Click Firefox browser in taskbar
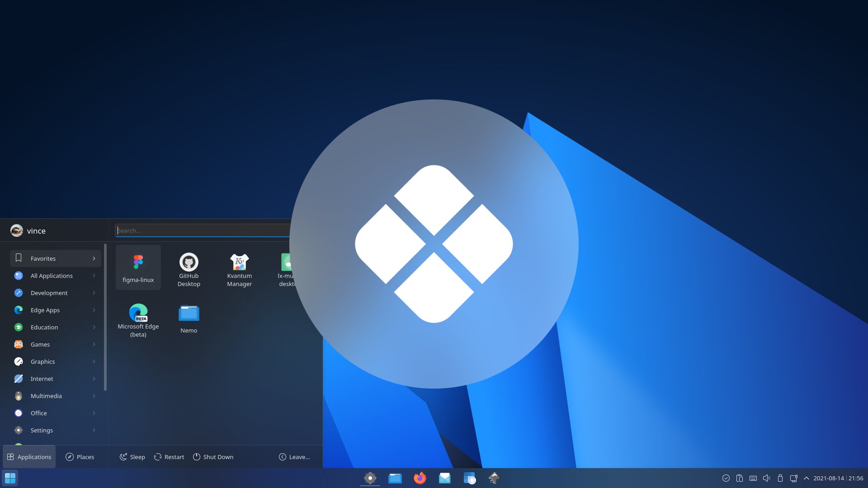The image size is (868, 488). [x=420, y=477]
